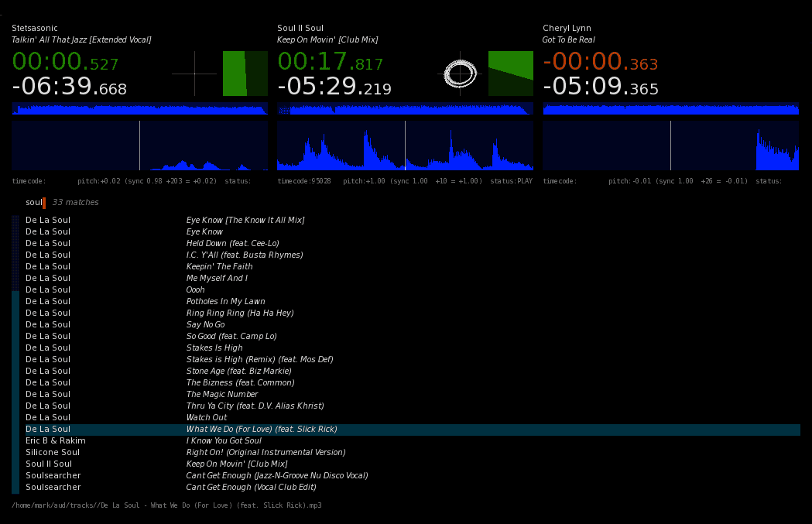Click the crosshair spinner on the Stetsasonic deck
Image resolution: width=812 pixels, height=524 pixels.
click(194, 74)
